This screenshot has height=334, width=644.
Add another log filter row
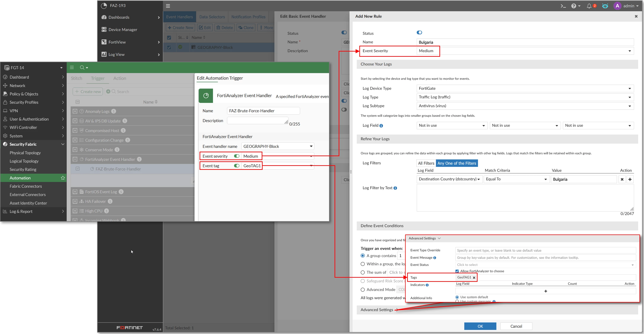pos(630,179)
